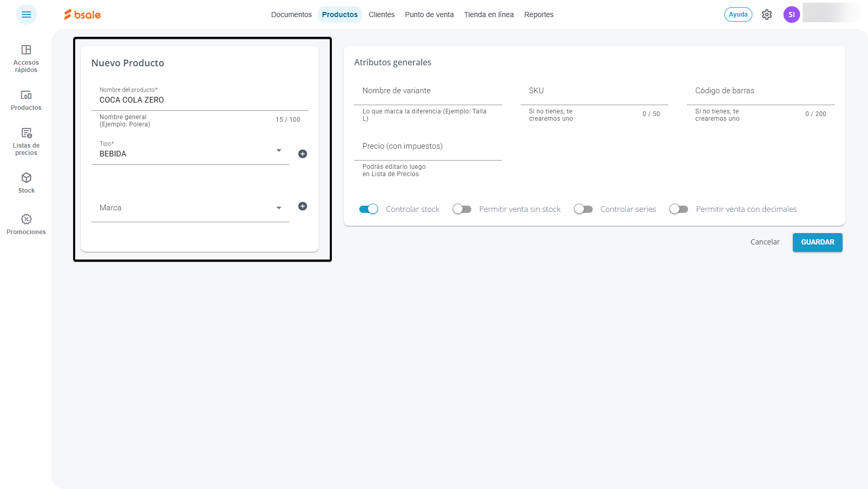Open the hamburger menu icon
The image size is (868, 489).
26,15
